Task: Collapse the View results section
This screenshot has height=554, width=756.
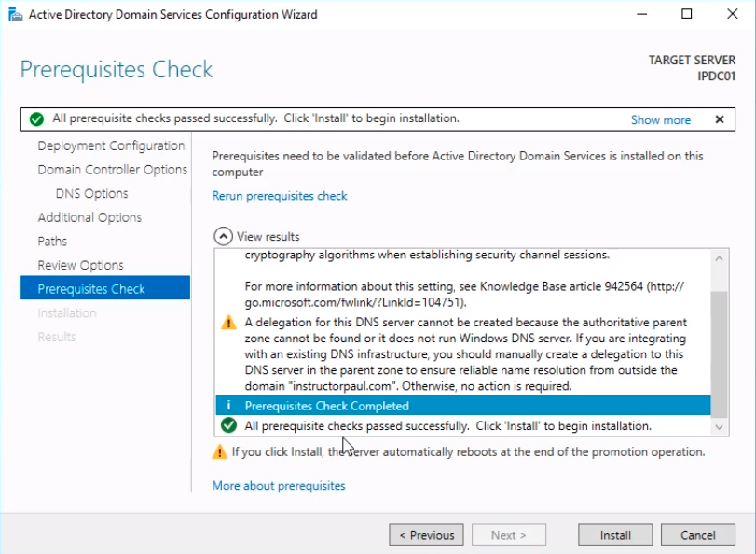Action: coord(223,237)
